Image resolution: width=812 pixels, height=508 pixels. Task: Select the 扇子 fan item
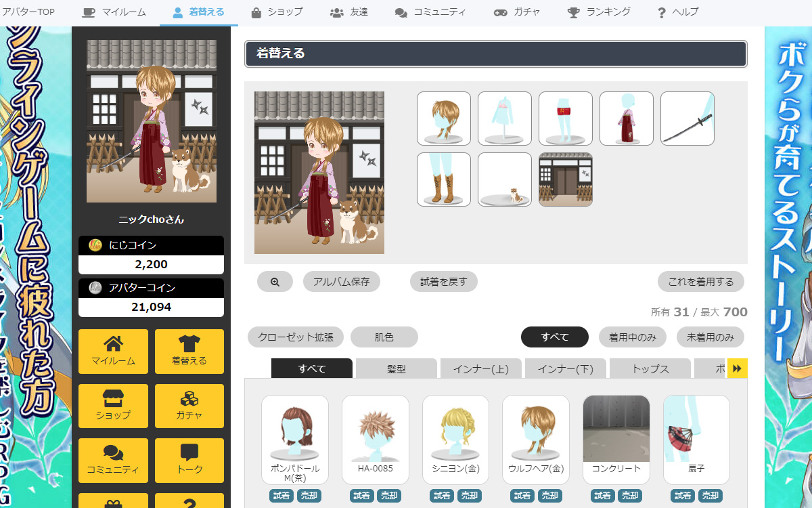point(696,439)
